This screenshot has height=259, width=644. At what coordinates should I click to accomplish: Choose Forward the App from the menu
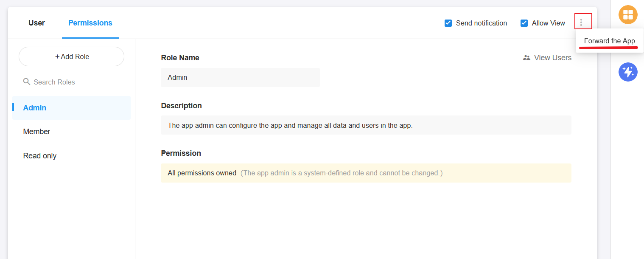coord(609,41)
